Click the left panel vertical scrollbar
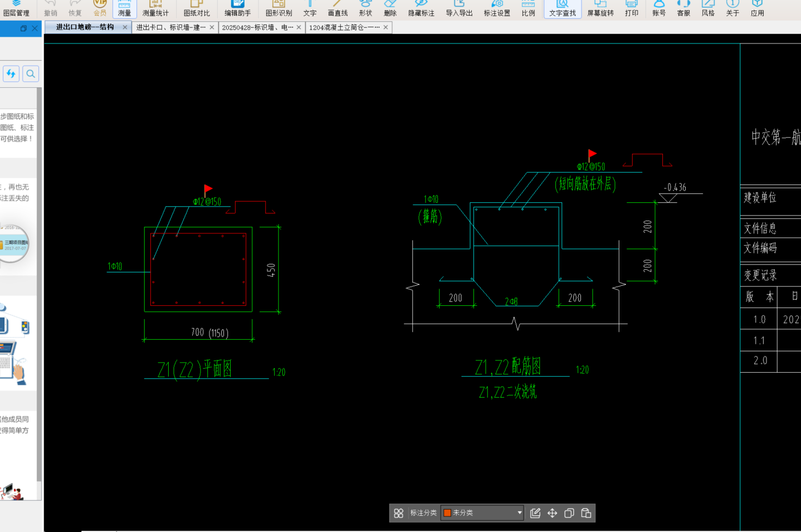The width and height of the screenshot is (801, 532). tap(39, 284)
